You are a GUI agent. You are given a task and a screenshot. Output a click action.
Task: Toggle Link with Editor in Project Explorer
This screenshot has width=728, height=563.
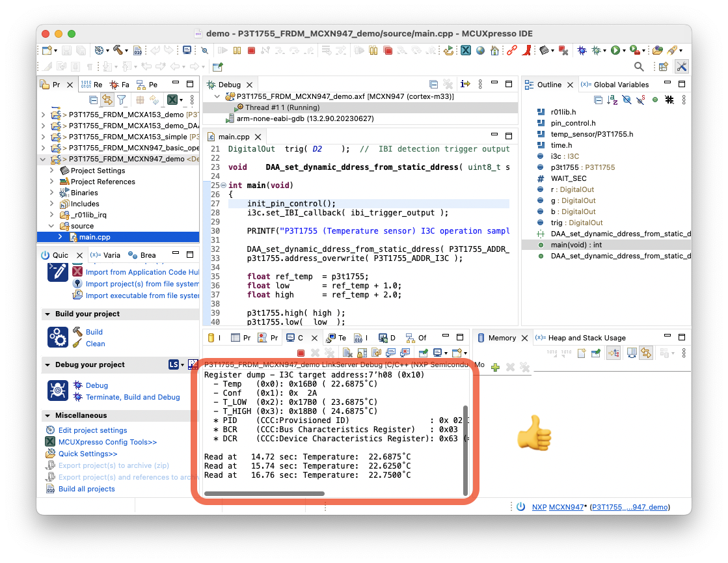pos(107,100)
